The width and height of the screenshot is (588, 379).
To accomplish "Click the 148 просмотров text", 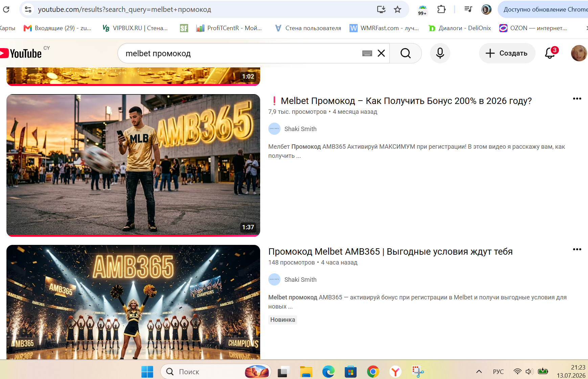I will pos(292,262).
